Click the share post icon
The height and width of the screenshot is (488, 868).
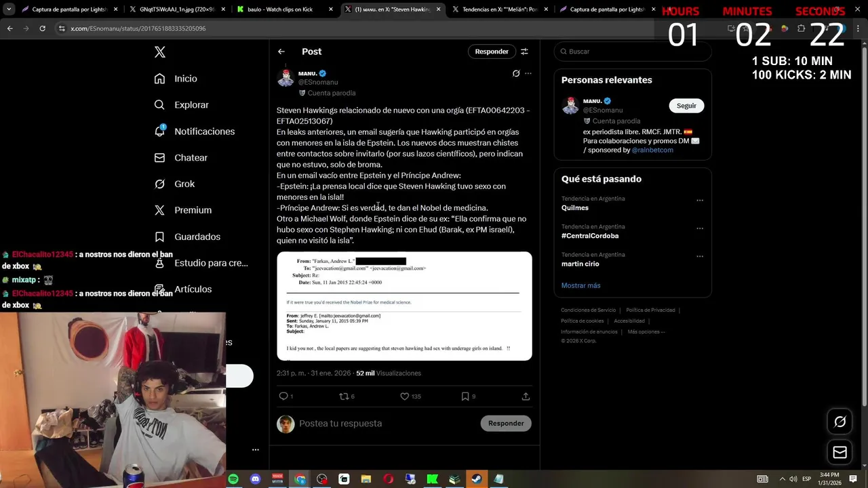[526, 396]
